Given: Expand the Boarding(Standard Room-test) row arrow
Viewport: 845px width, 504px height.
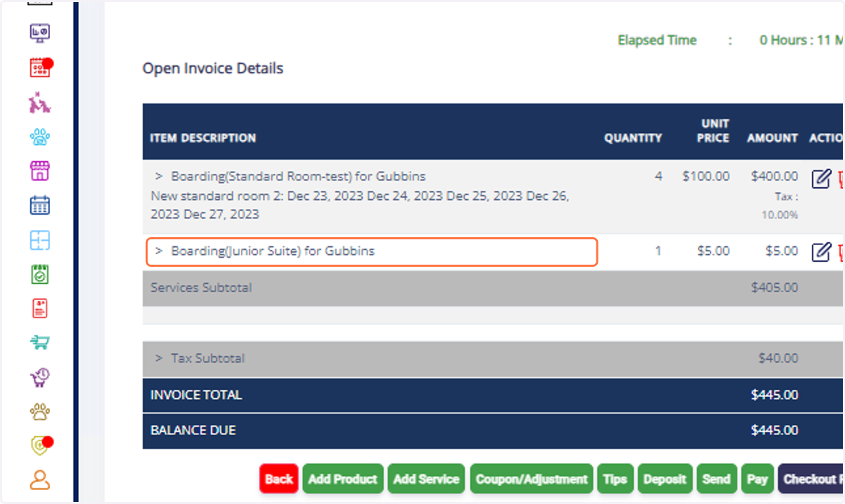Looking at the screenshot, I should pos(158,176).
